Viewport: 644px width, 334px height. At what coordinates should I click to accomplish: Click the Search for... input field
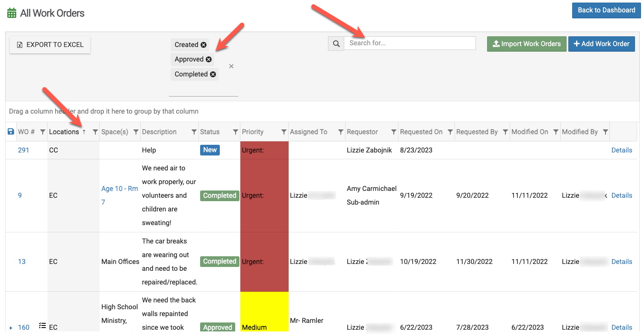click(410, 43)
